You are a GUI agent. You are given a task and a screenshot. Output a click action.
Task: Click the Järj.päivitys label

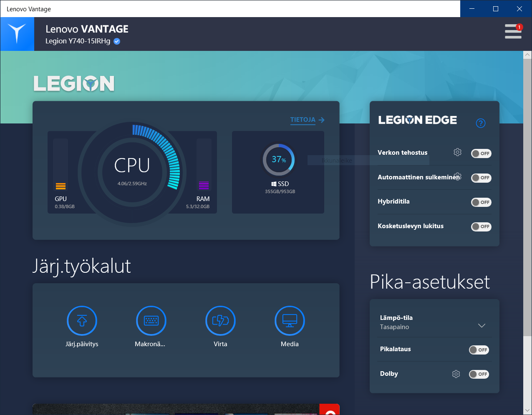coord(82,344)
